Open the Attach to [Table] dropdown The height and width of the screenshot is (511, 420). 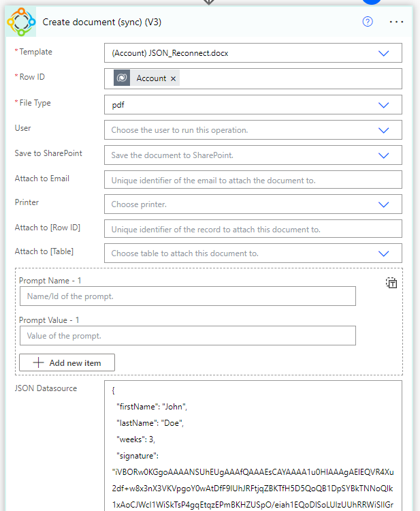coord(383,253)
